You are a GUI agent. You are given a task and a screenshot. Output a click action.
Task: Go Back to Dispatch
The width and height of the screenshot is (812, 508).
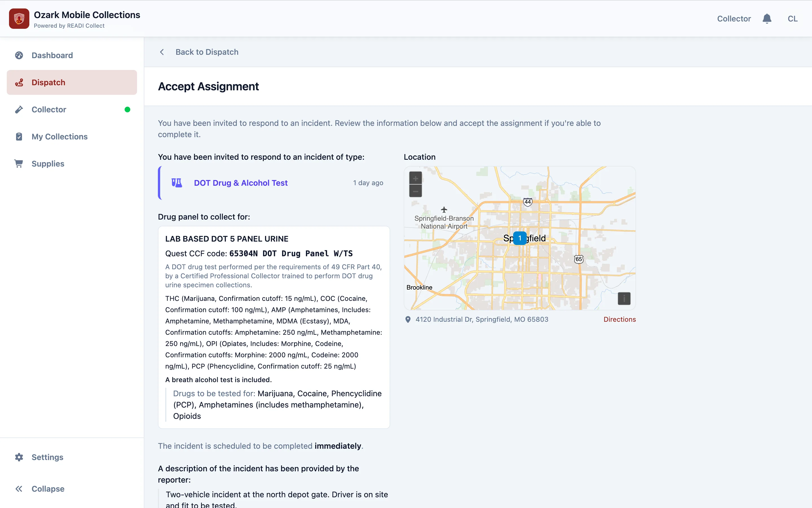click(x=207, y=52)
